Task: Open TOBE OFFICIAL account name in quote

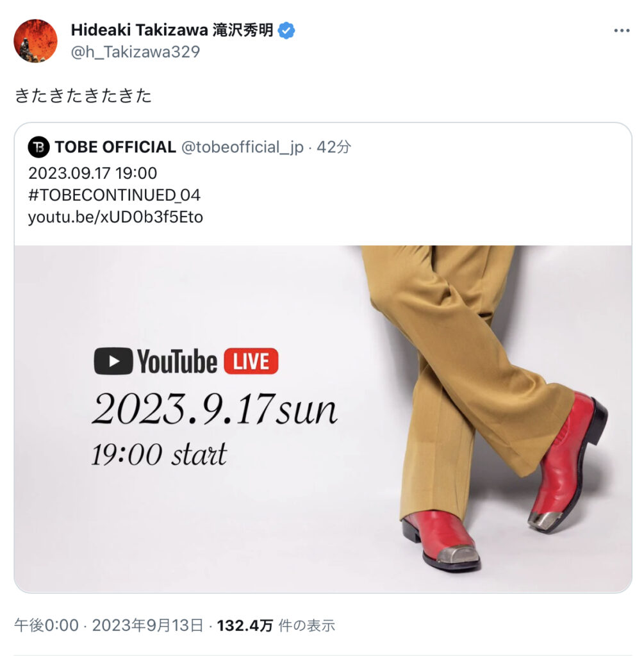Action: (x=115, y=147)
